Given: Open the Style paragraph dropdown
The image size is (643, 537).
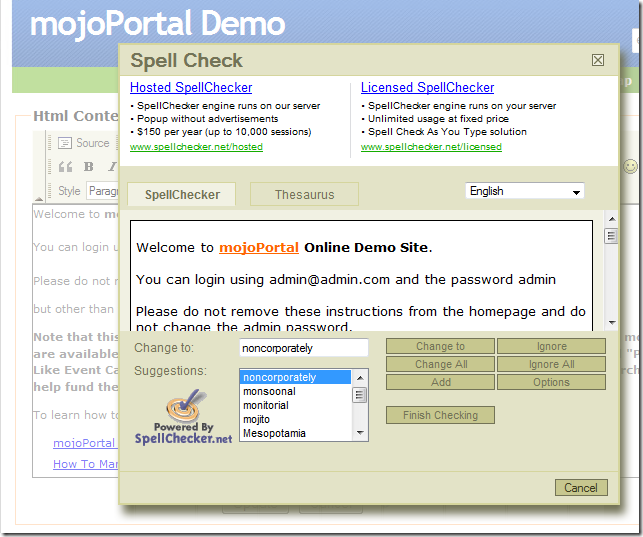Looking at the screenshot, I should (x=102, y=191).
